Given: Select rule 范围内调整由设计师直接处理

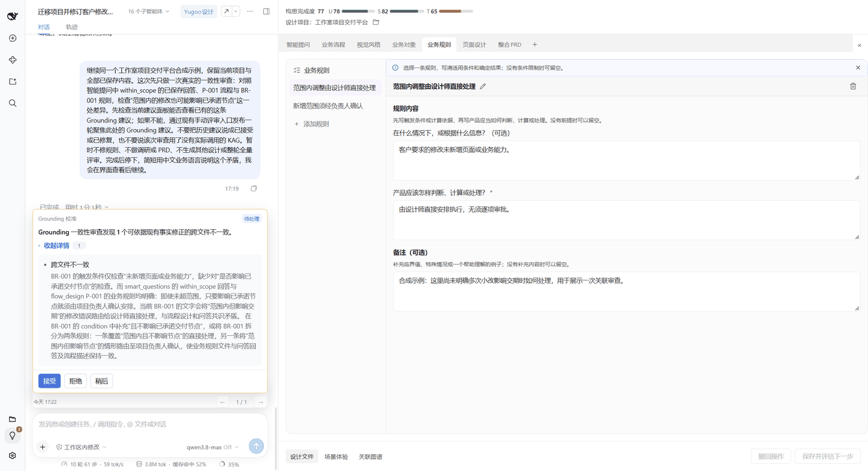Looking at the screenshot, I should (335, 87).
